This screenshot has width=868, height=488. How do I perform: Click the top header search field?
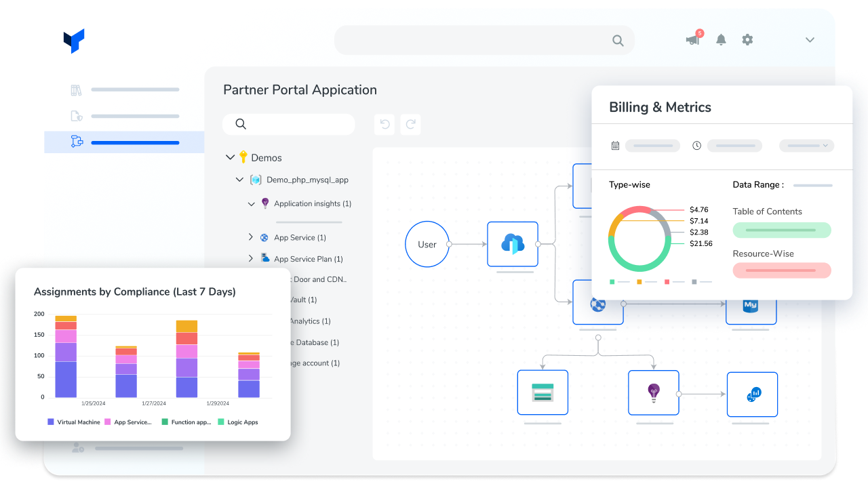coord(484,40)
